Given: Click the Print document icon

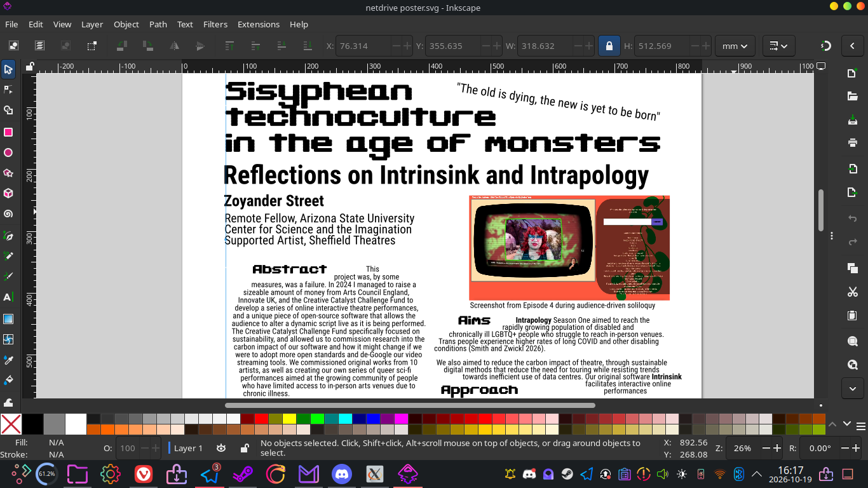Looking at the screenshot, I should click(852, 142).
